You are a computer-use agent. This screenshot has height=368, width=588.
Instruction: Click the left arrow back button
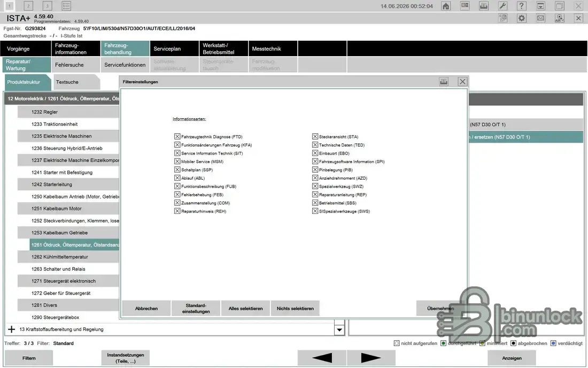(322, 358)
